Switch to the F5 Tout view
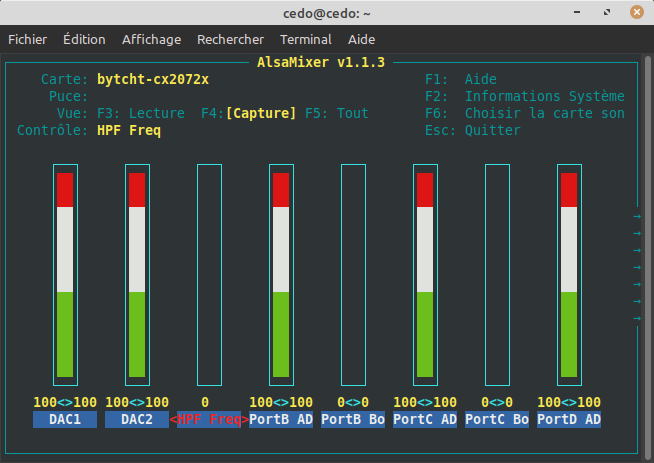Image resolution: width=654 pixels, height=463 pixels. point(337,113)
